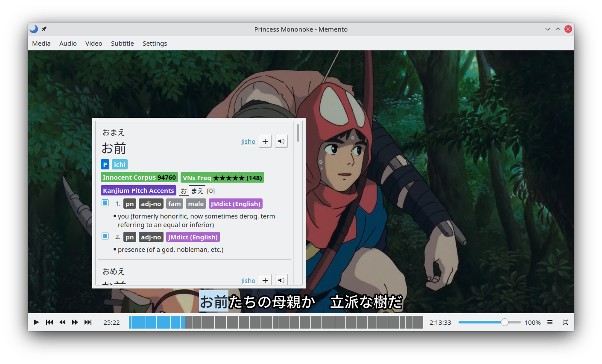Click the ichi tag

click(x=120, y=164)
